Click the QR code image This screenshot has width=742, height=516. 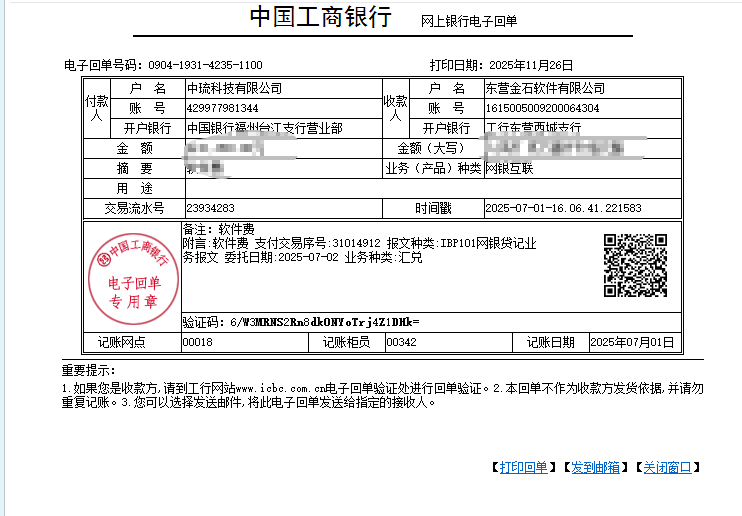[635, 266]
